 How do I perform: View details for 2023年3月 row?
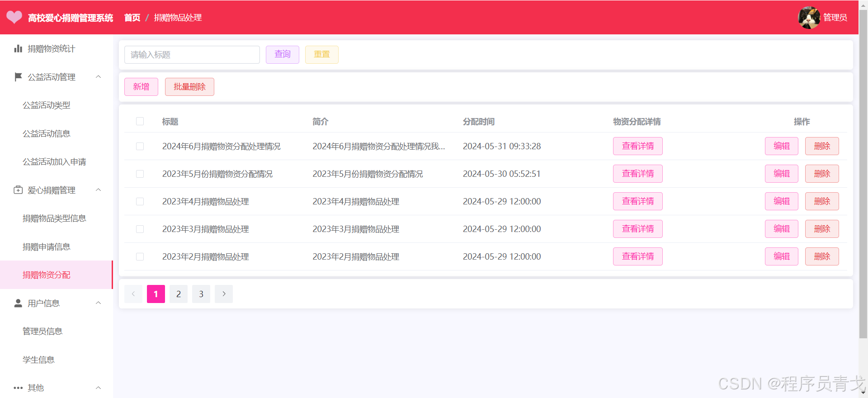(x=638, y=229)
